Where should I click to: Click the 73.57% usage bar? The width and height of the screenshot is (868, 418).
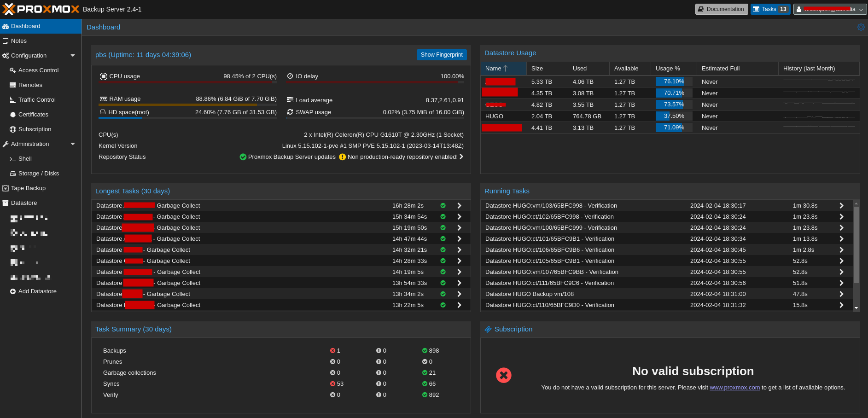(674, 104)
